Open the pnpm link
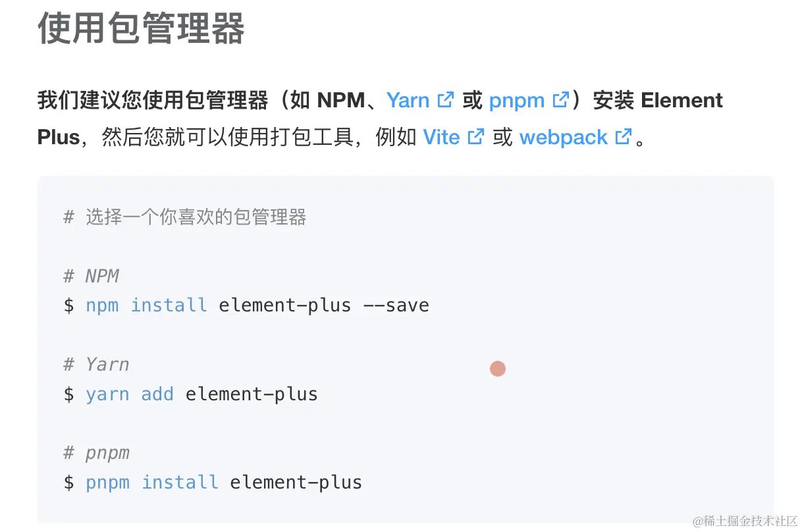 [517, 101]
